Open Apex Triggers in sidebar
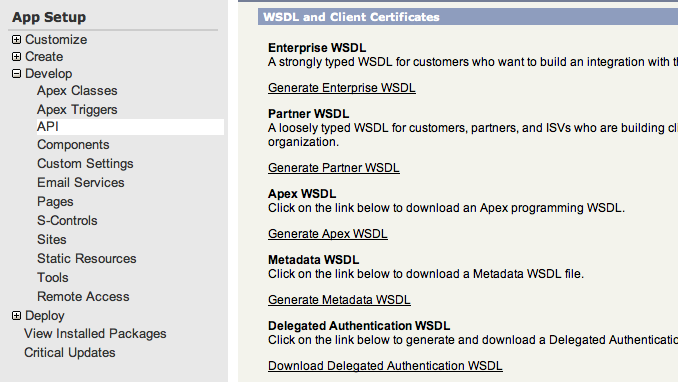The image size is (678, 382). point(77,110)
